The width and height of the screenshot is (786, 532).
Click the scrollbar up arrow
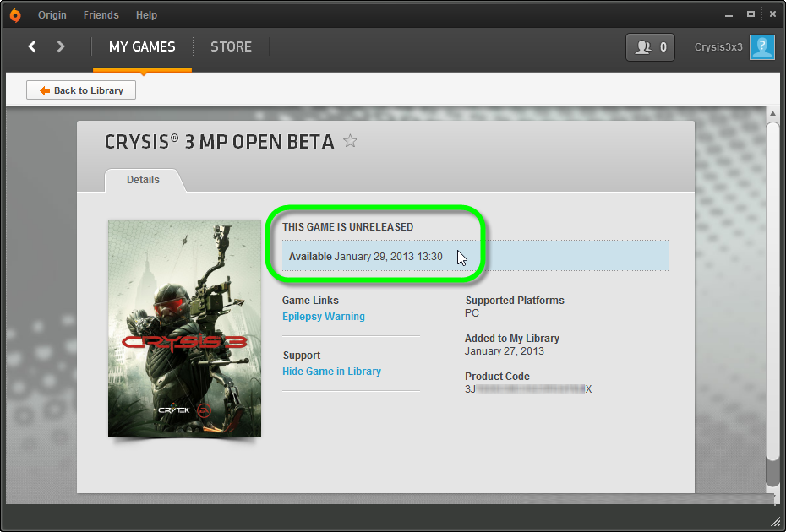pos(772,111)
